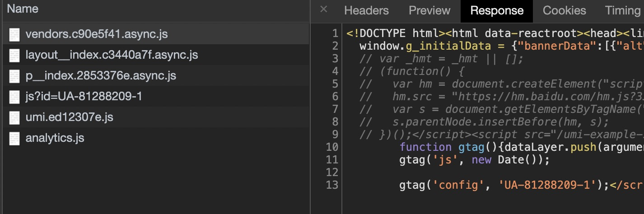The height and width of the screenshot is (214, 644).
Task: Click the file icon beside p__index.2853376e.async.js
Action: coord(15,76)
